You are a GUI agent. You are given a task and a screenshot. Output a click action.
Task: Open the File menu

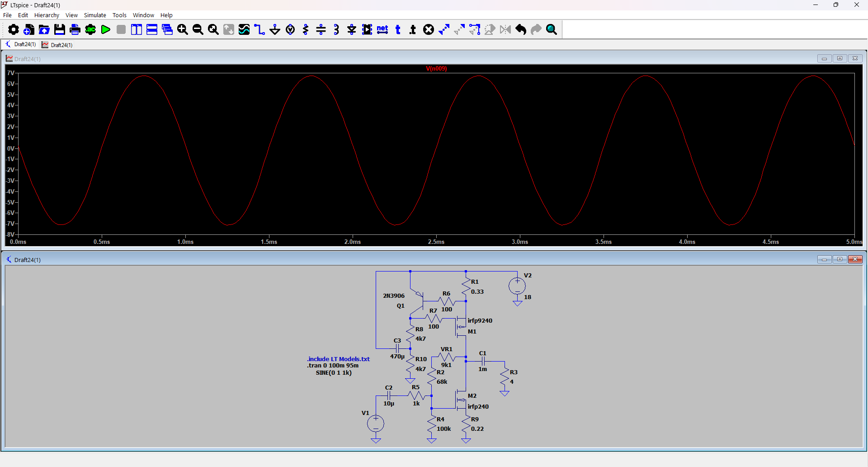7,15
